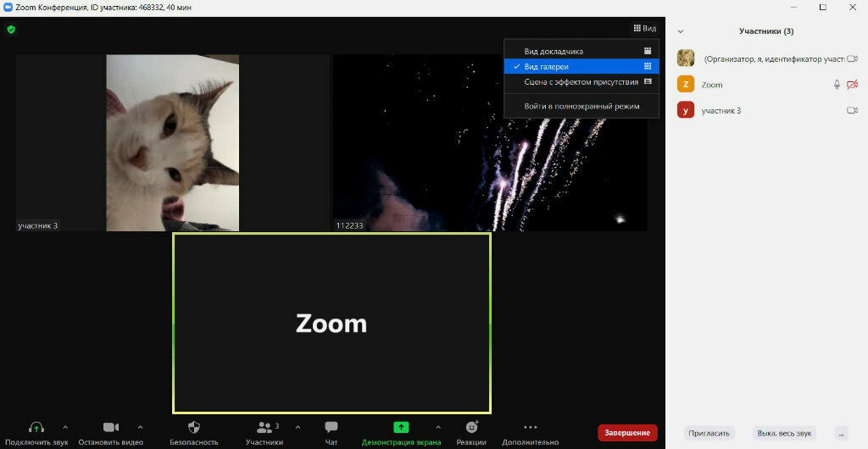Choose Войти в полноэкранный режим from menu
The height and width of the screenshot is (449, 868).
click(581, 106)
